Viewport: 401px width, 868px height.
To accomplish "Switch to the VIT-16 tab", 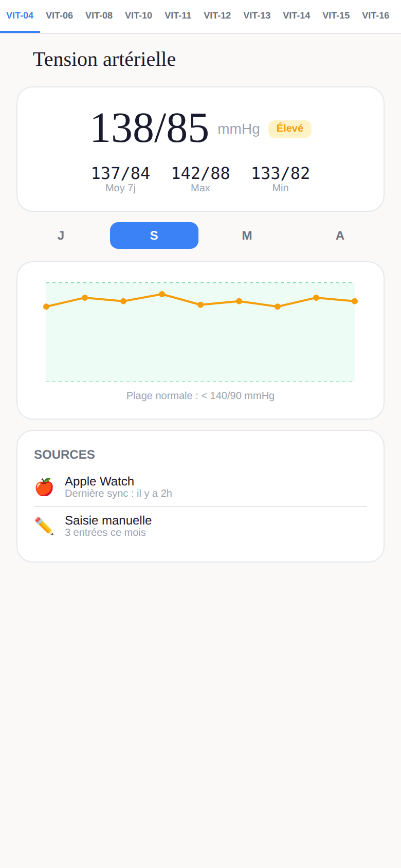I will (x=376, y=16).
